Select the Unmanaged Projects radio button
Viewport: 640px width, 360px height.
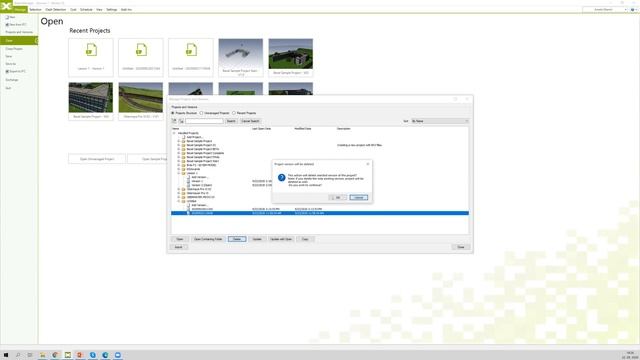click(x=201, y=113)
